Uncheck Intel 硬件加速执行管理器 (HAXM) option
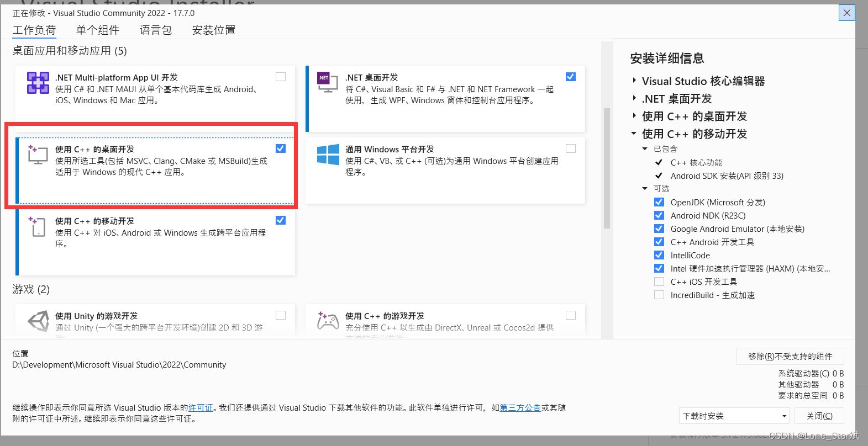Viewport: 868px width, 446px height. 659,268
